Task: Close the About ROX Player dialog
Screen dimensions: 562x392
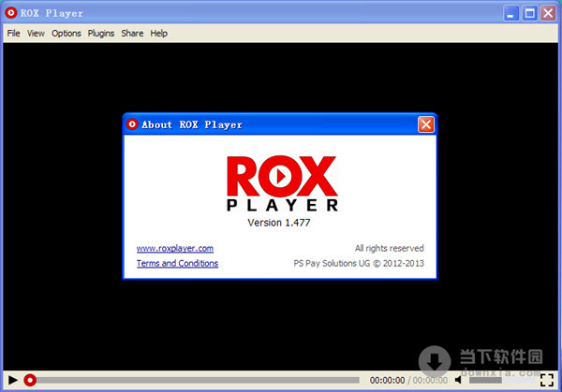Action: [x=426, y=124]
